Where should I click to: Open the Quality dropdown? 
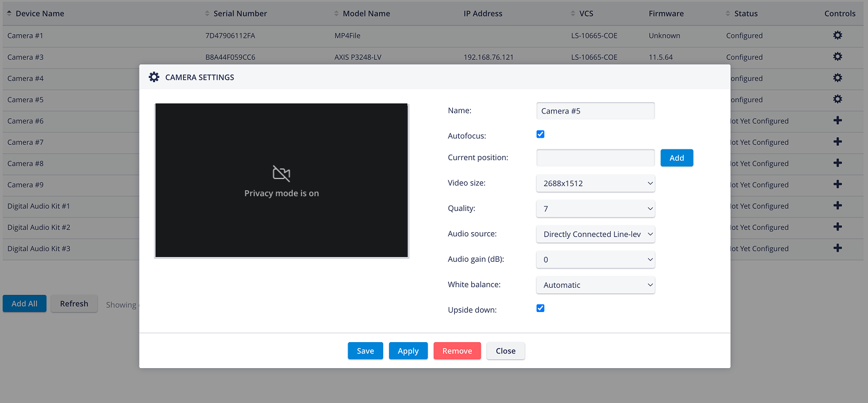pos(595,209)
